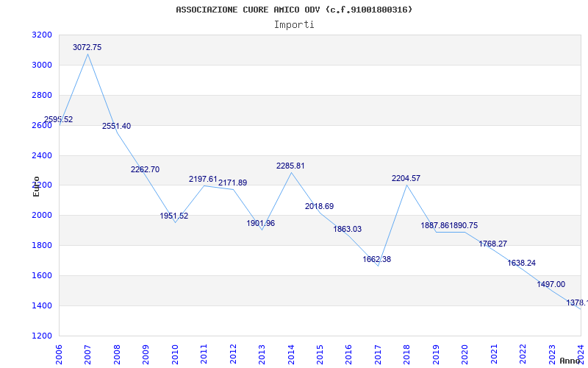Select the 1901.96 data label
The image size is (588, 368).
pyautogui.click(x=261, y=224)
